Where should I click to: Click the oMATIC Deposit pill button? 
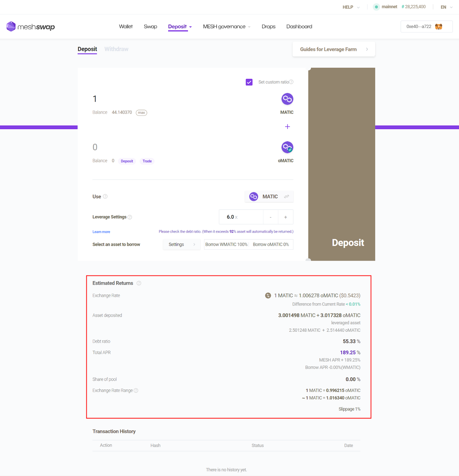point(127,161)
